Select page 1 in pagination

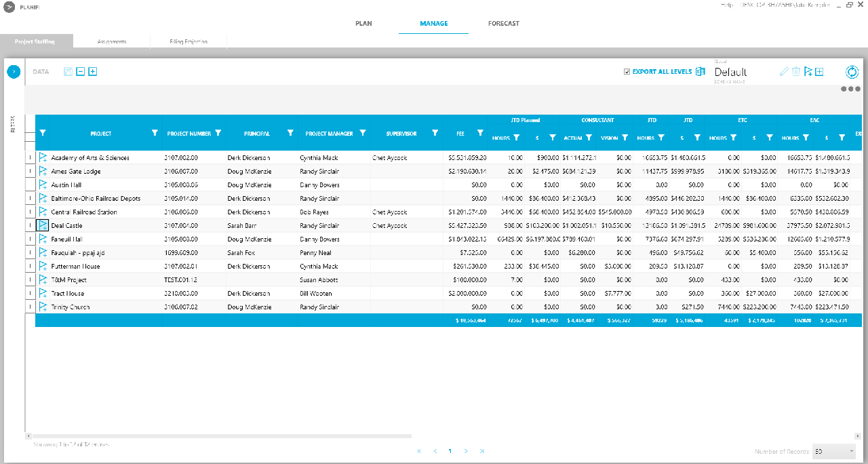tap(450, 451)
